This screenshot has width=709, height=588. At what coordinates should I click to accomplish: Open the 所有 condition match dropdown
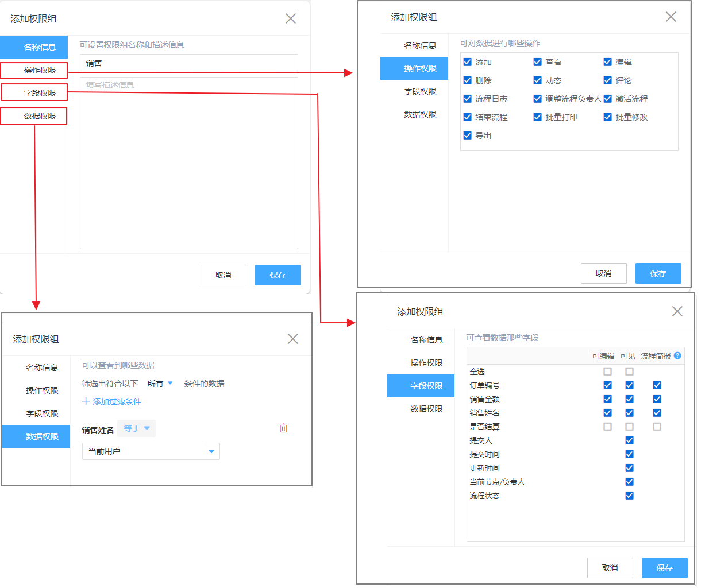tap(160, 384)
